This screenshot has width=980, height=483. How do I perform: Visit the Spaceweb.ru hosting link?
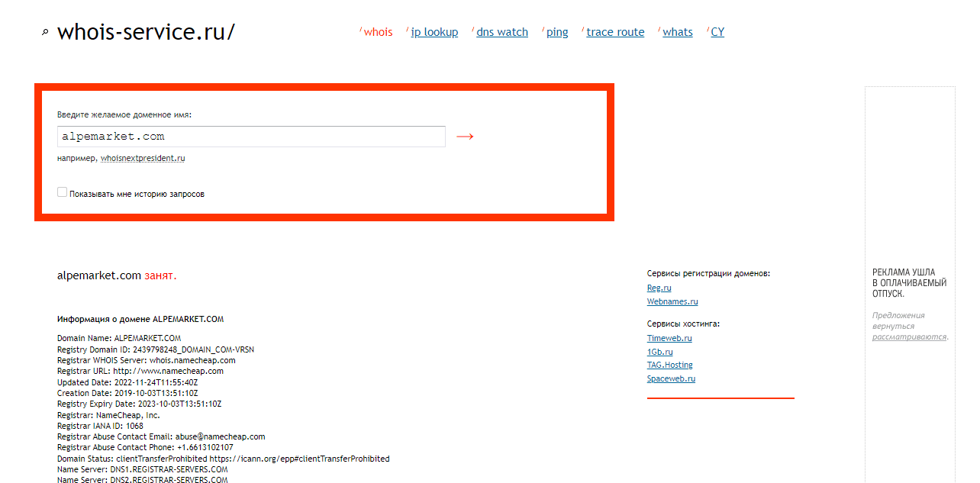click(671, 378)
